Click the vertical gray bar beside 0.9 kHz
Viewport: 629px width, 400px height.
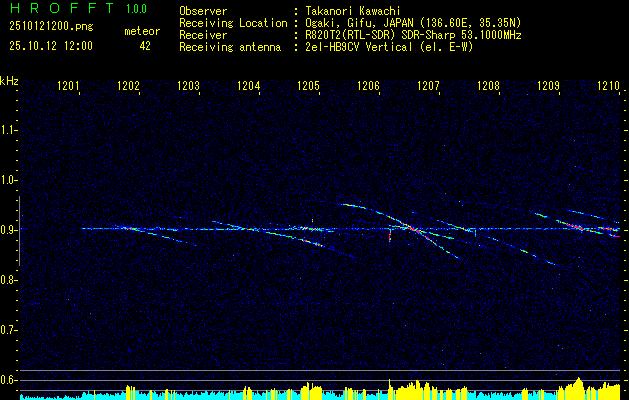19,231
